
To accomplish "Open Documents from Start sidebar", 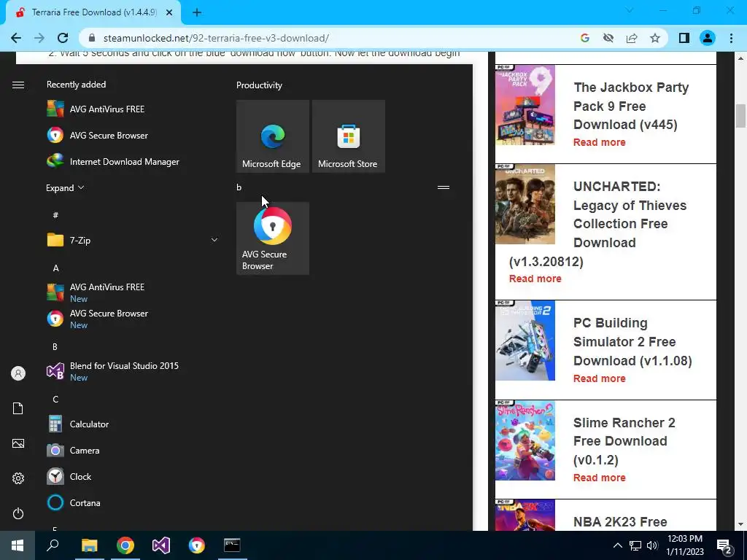I will (18, 408).
